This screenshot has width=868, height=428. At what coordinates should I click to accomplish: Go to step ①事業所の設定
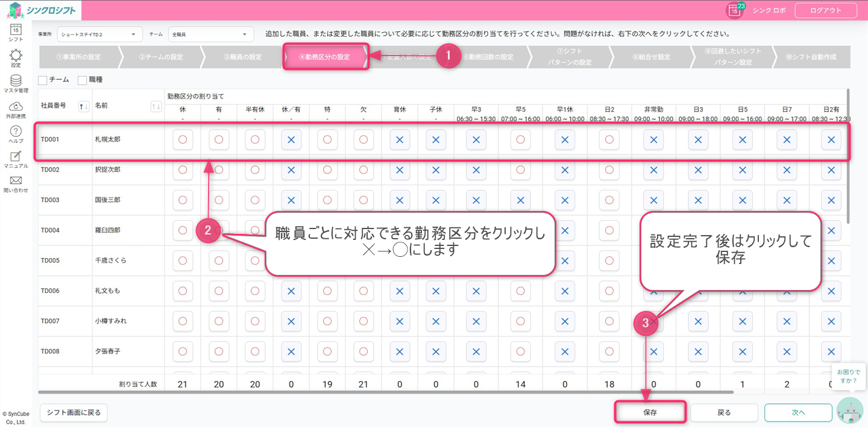pos(78,57)
